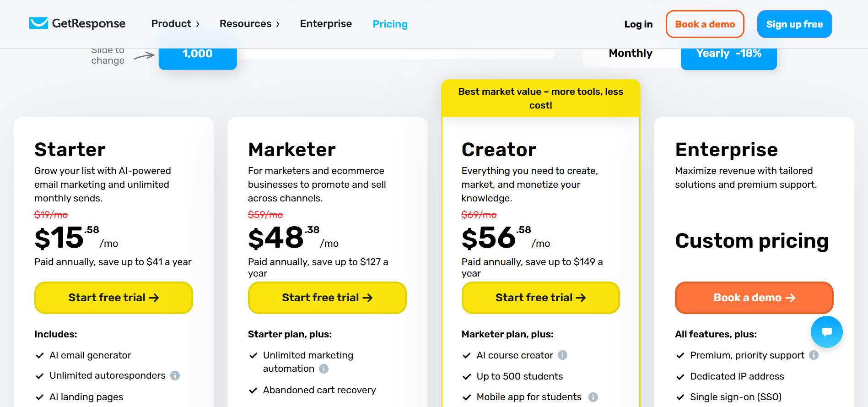
Task: Switch billing to Monthly
Action: coord(631,54)
